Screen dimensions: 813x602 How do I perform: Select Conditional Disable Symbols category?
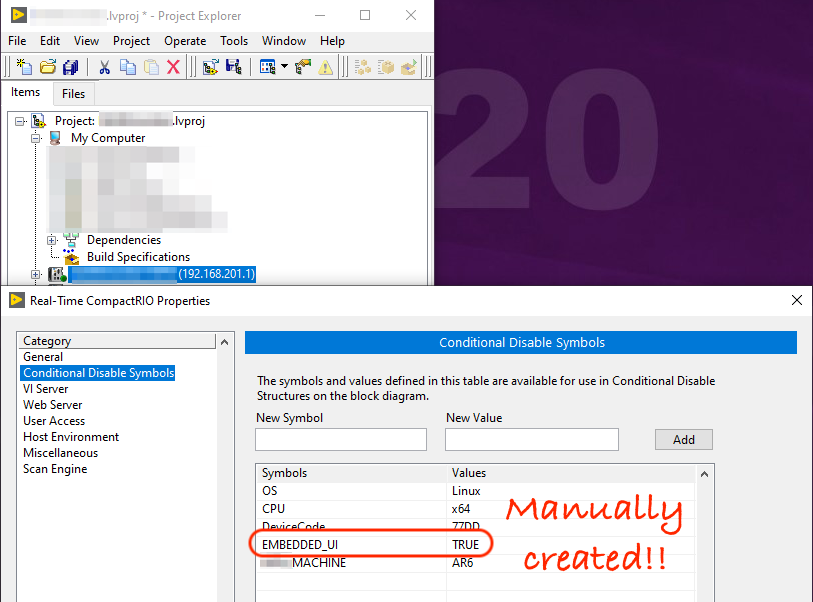click(x=99, y=373)
